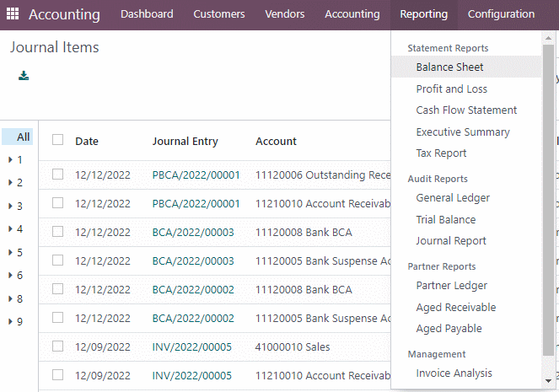Open the Executive Summary report
The height and width of the screenshot is (392, 559).
tap(463, 132)
